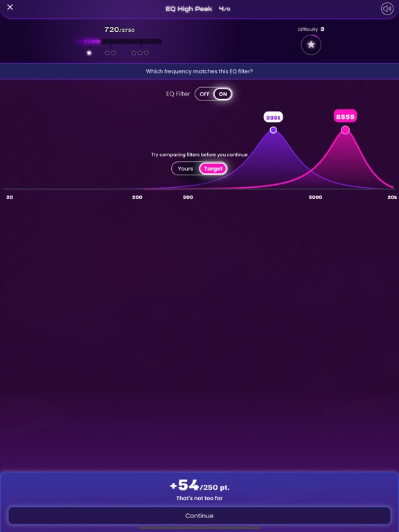Click the score progress bar
This screenshot has width=399, height=532.
(119, 42)
